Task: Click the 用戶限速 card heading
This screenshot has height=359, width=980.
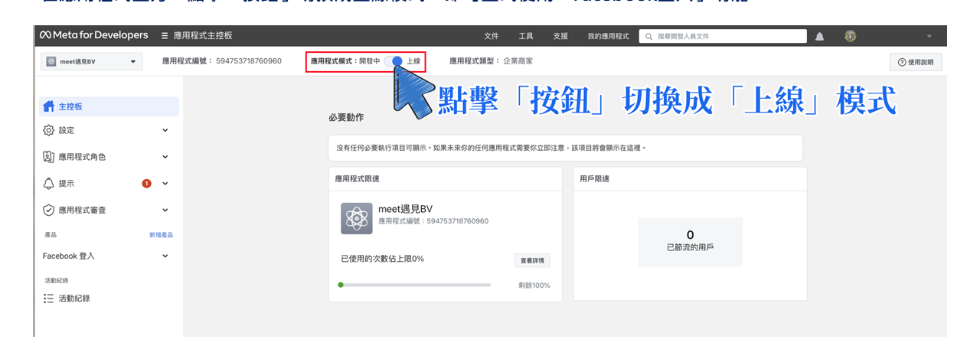Action: pos(594,178)
